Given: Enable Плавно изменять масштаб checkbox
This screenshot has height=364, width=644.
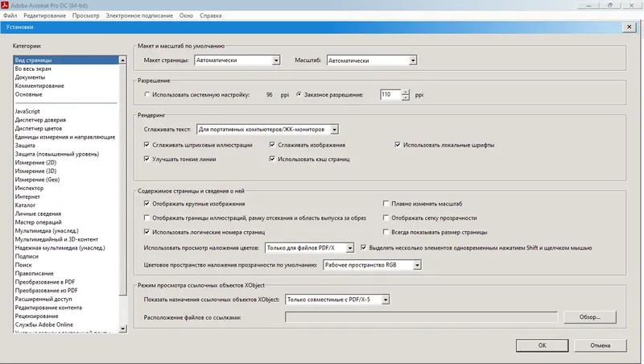Looking at the screenshot, I should pos(386,204).
